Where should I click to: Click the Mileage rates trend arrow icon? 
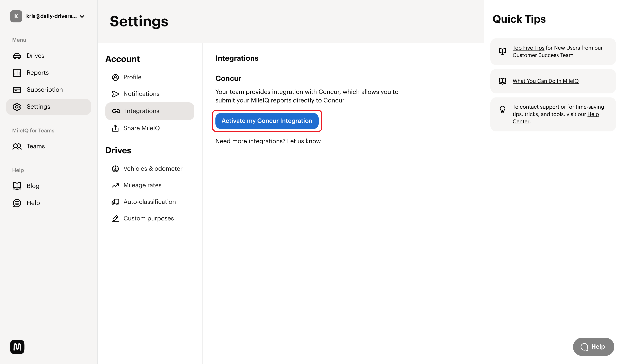[115, 185]
